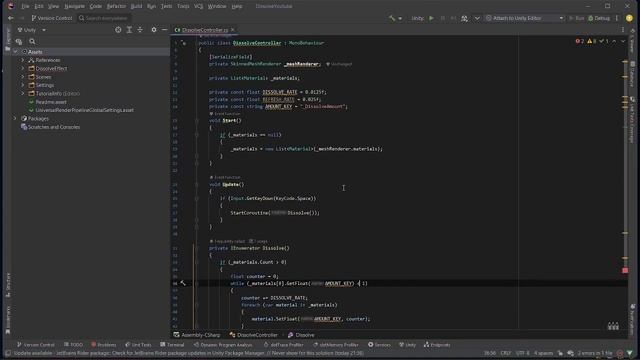Click the Unity step button

[x=453, y=18]
